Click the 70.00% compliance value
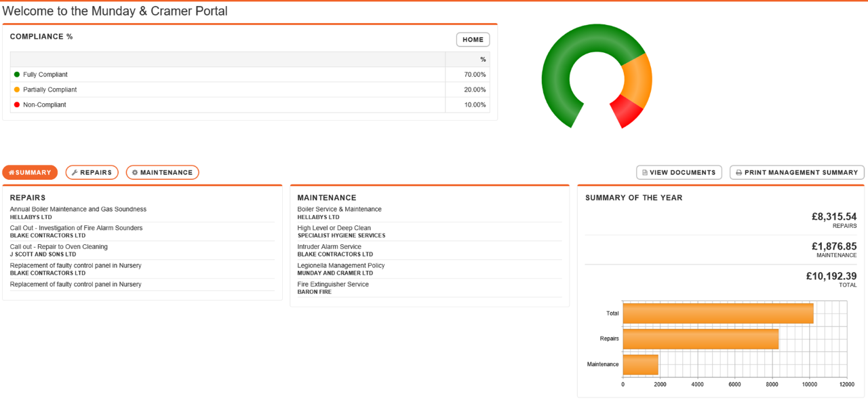 (x=475, y=75)
